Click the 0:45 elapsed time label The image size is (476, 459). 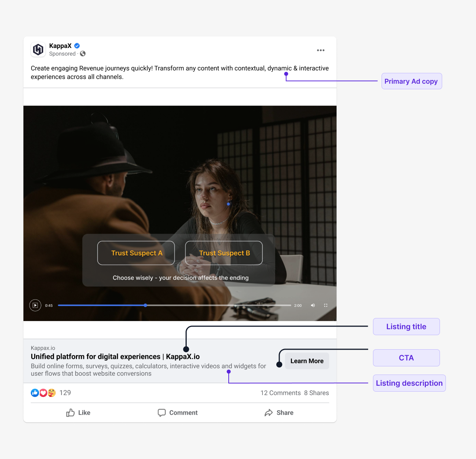coord(49,306)
